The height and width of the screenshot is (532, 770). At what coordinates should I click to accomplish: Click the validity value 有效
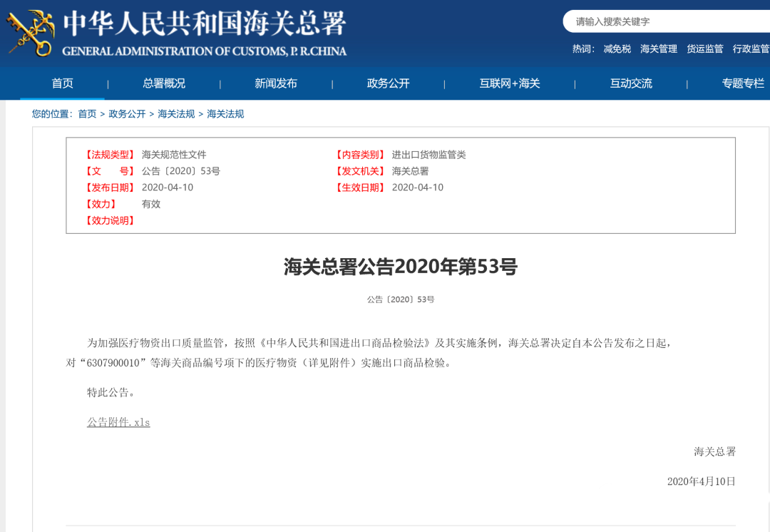coord(150,204)
